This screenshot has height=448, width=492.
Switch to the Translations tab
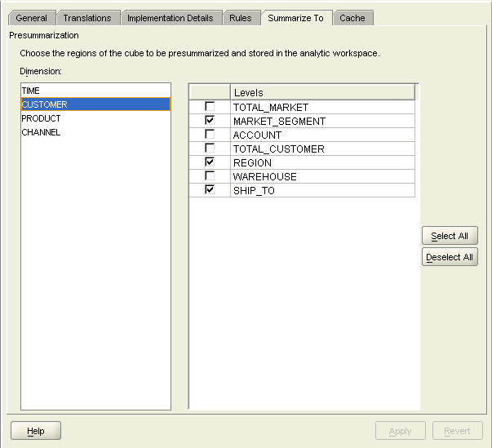(x=87, y=18)
